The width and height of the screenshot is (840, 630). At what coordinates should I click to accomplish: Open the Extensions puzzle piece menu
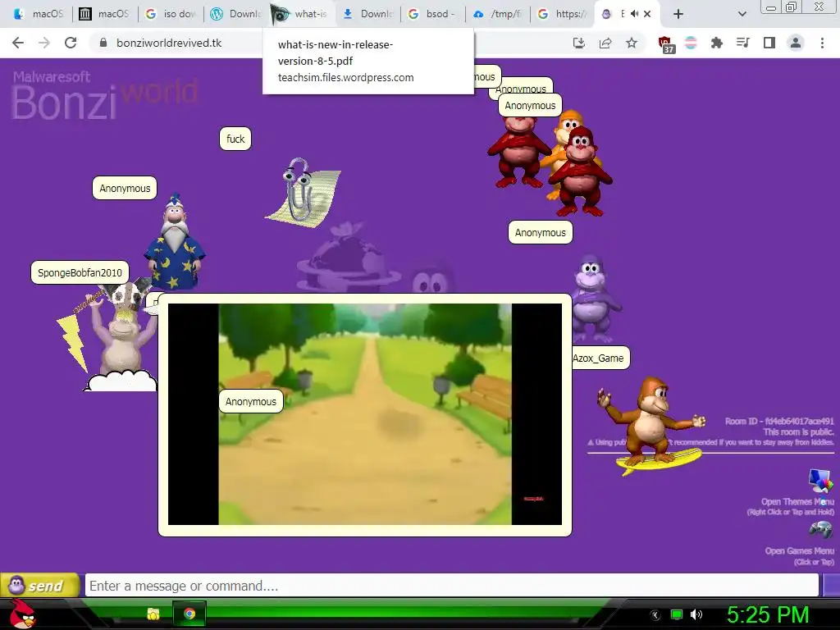717,43
